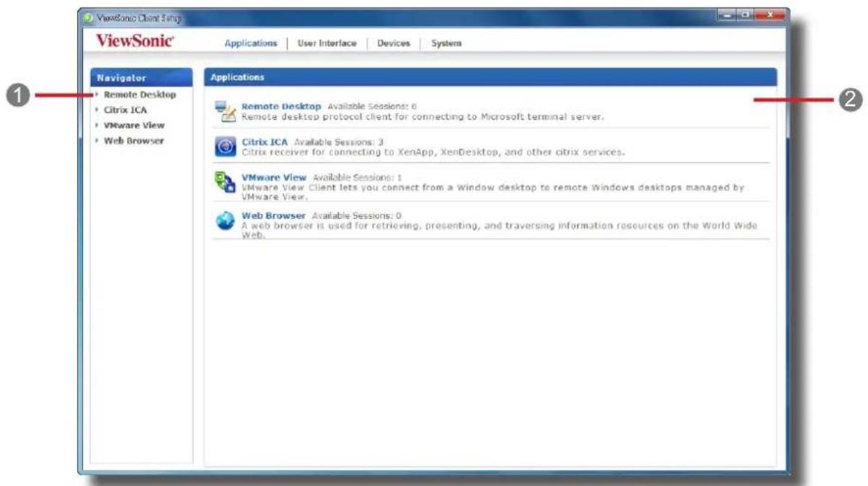The image size is (868, 486).
Task: Minimize the ViewSonic Client Setup window
Action: point(728,15)
